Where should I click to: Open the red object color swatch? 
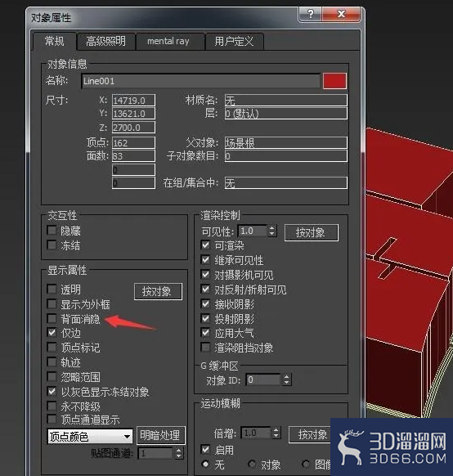point(334,81)
